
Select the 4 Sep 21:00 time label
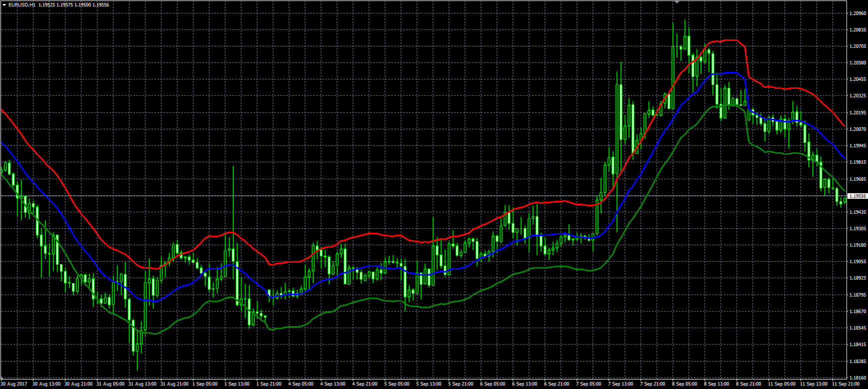[x=365, y=384]
